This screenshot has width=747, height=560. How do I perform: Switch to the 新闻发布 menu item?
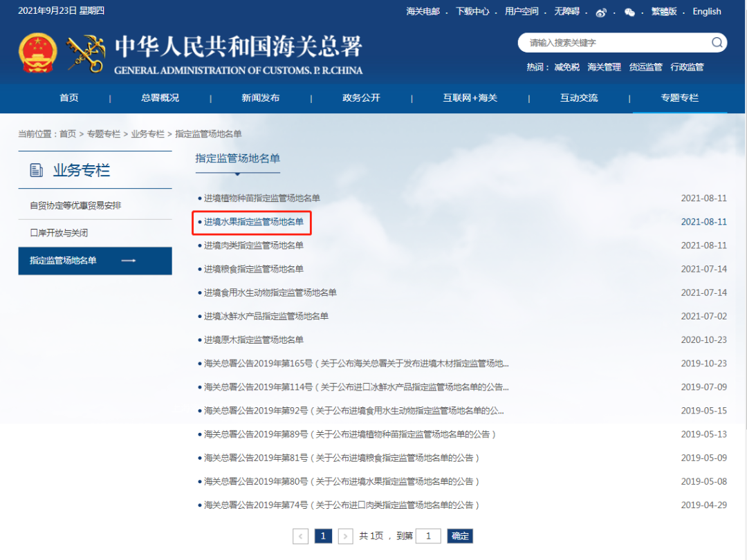coord(260,98)
